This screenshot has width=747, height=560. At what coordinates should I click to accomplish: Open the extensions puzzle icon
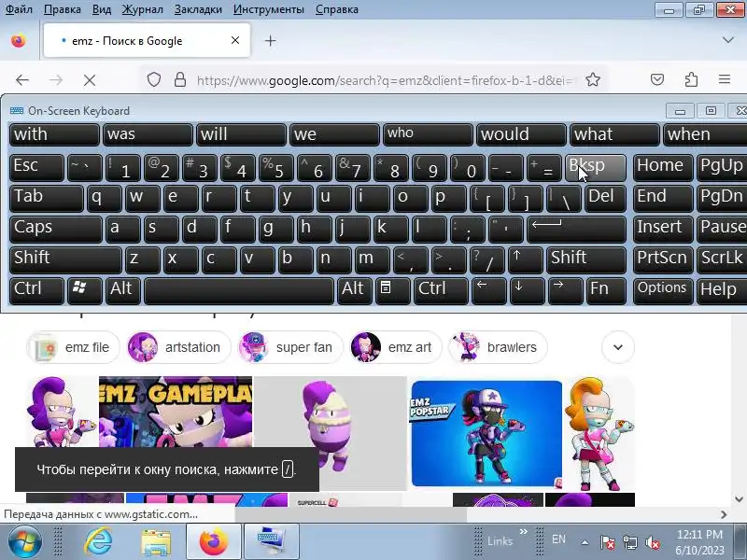pos(691,79)
